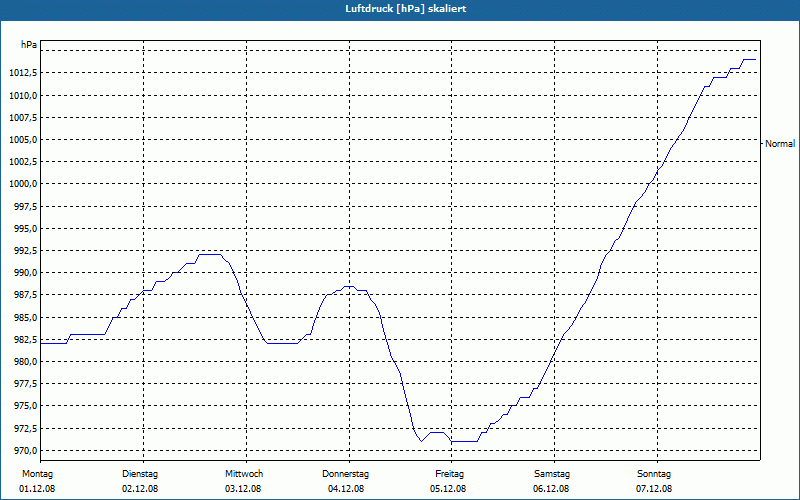The height and width of the screenshot is (500, 800).
Task: Click the '1010,0' y-axis label
Action: [x=23, y=95]
